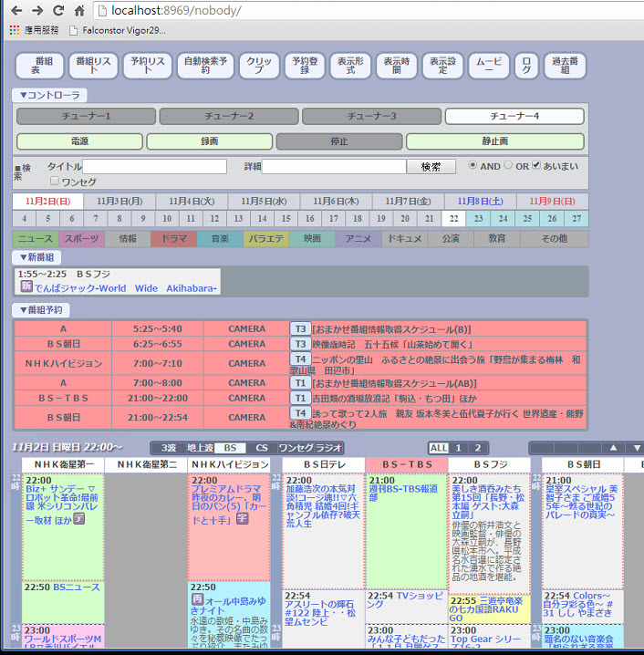Select the ALL page button
The height and width of the screenshot is (655, 644).
(x=439, y=448)
